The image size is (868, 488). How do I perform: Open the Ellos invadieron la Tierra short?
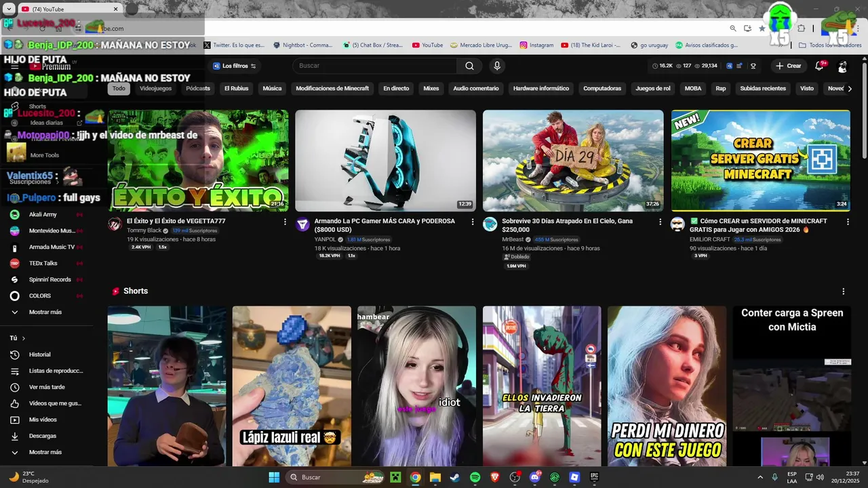[542, 386]
